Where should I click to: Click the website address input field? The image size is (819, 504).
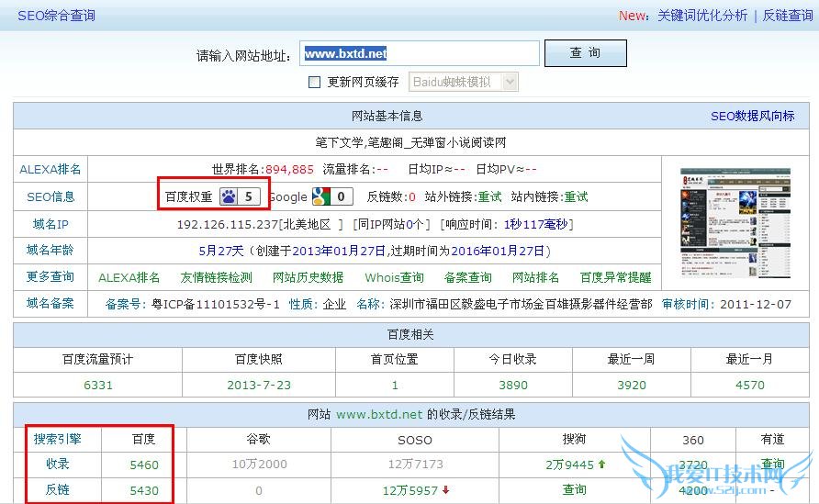coord(419,53)
